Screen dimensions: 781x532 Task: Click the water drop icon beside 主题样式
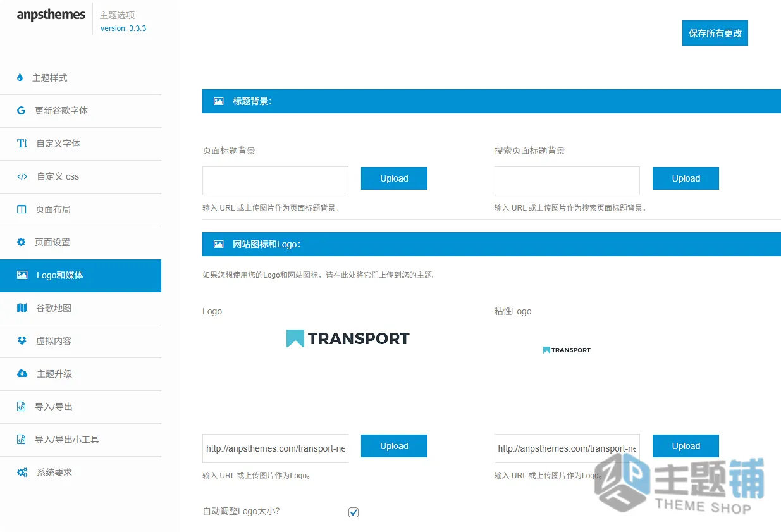coord(20,77)
